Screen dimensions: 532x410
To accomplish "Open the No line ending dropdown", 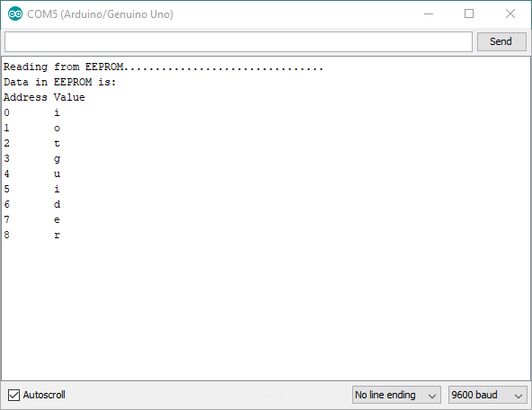I will [396, 395].
